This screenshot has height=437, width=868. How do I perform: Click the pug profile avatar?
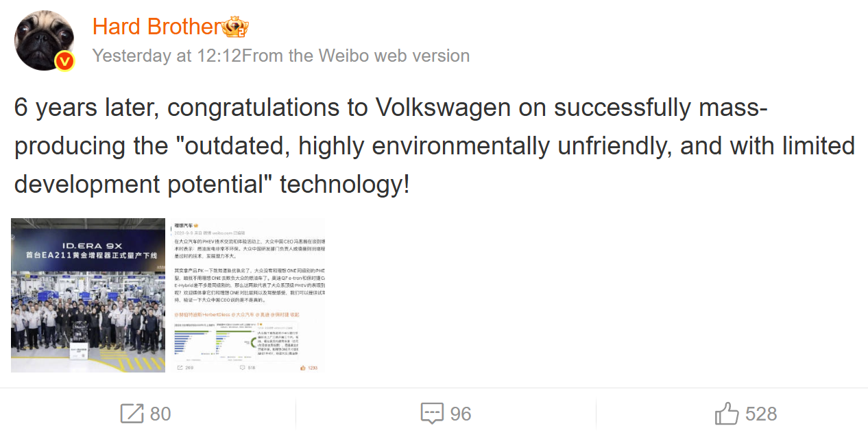44,40
